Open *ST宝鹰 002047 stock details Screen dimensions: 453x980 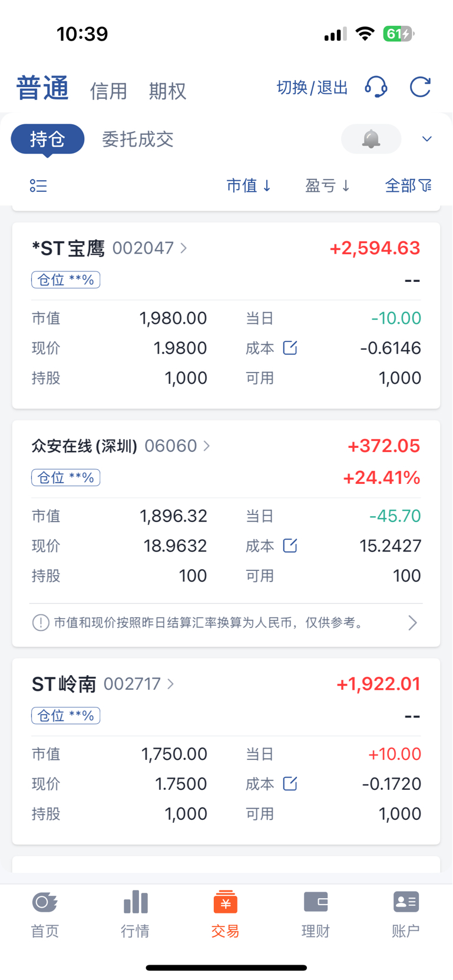pos(110,248)
